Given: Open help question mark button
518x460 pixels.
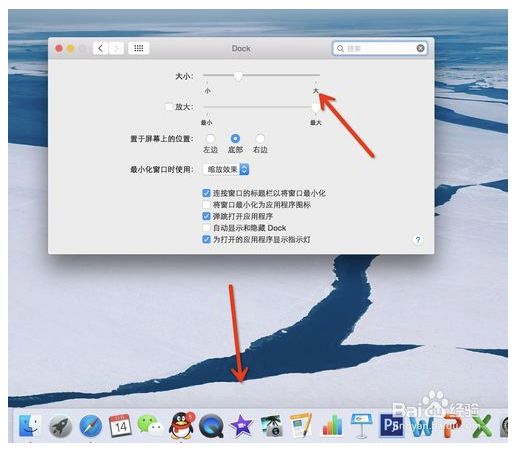Looking at the screenshot, I should [418, 240].
